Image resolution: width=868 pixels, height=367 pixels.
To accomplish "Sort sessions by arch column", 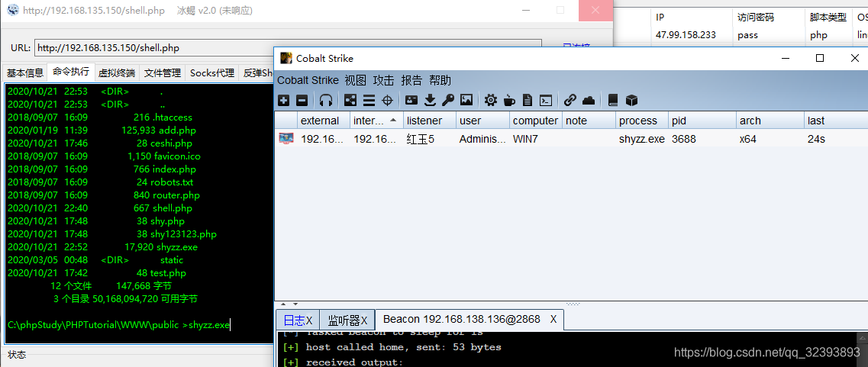I will [x=770, y=120].
